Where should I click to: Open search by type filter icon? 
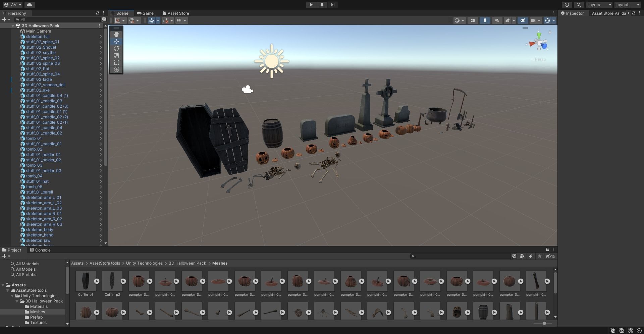(x=522, y=256)
